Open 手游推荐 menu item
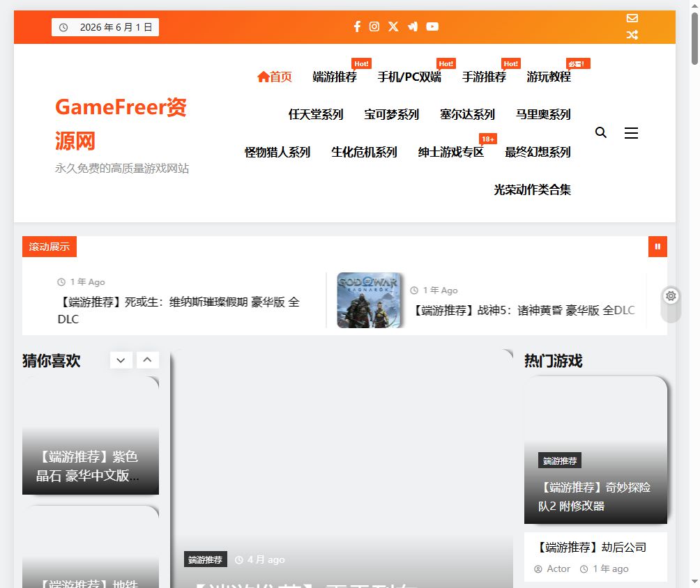700x588 pixels. 484,77
